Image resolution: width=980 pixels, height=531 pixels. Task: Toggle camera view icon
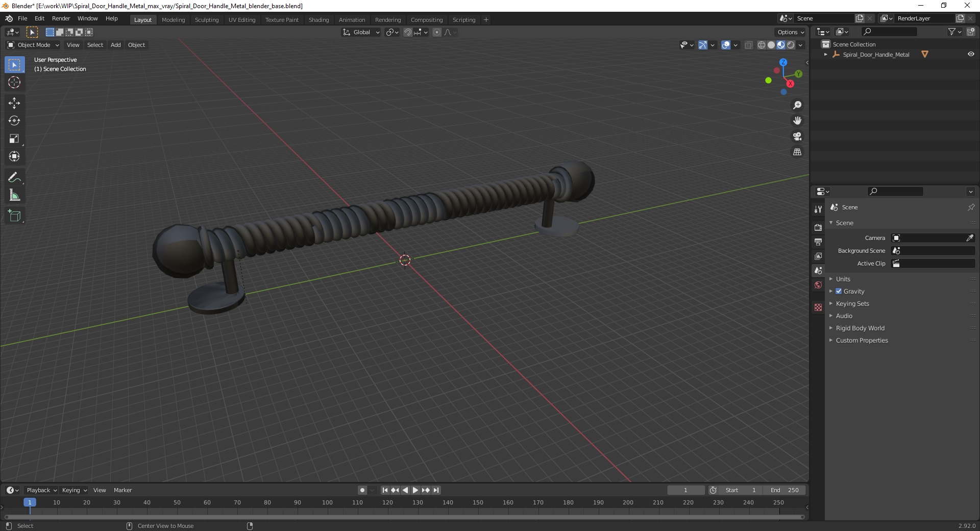[x=797, y=136]
